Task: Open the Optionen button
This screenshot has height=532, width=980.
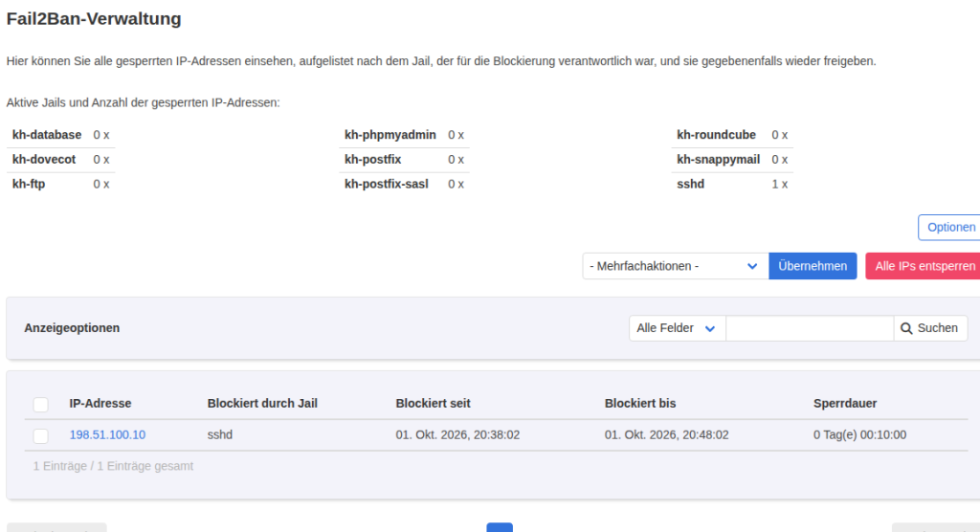Action: coord(950,228)
